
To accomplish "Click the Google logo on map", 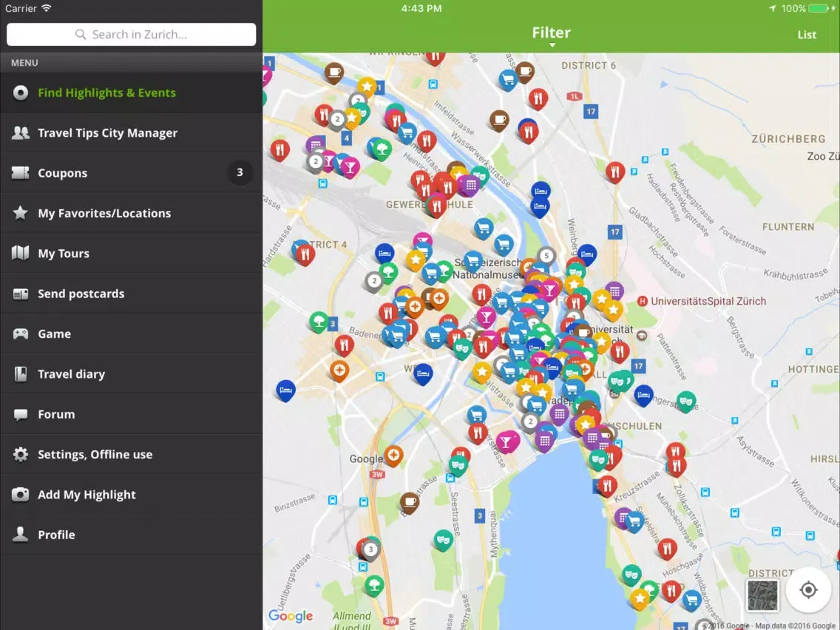I will [x=291, y=616].
